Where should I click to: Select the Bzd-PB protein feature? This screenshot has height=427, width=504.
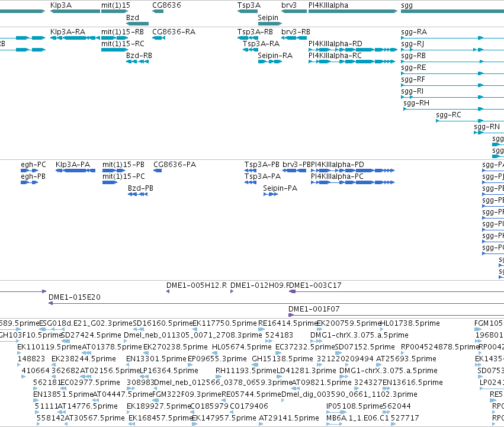pyautogui.click(x=137, y=194)
